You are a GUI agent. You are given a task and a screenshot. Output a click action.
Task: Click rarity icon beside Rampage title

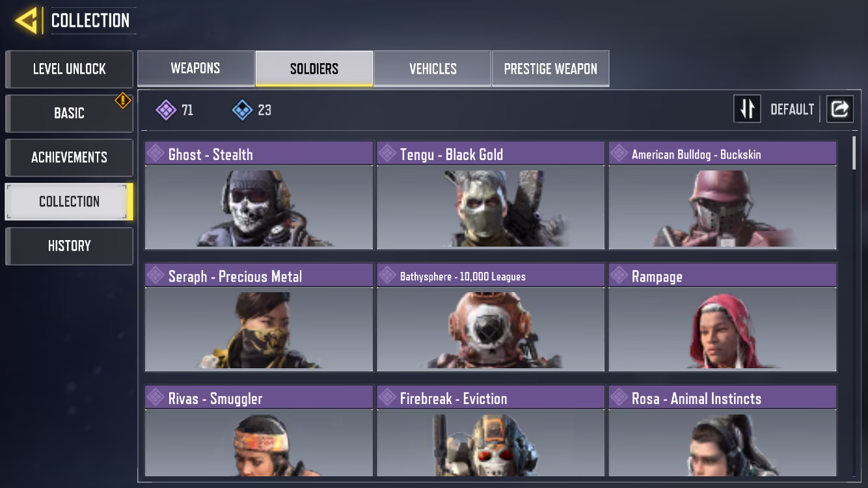click(619, 275)
